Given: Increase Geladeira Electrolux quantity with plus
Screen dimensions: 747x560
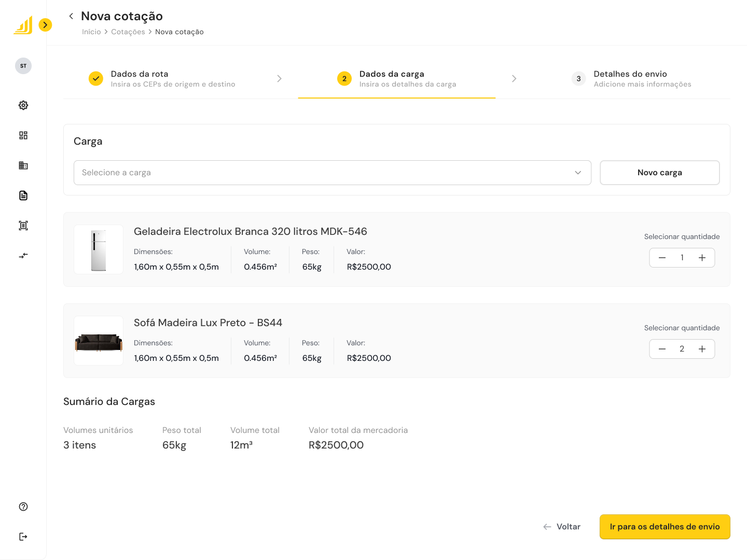Looking at the screenshot, I should coord(702,258).
